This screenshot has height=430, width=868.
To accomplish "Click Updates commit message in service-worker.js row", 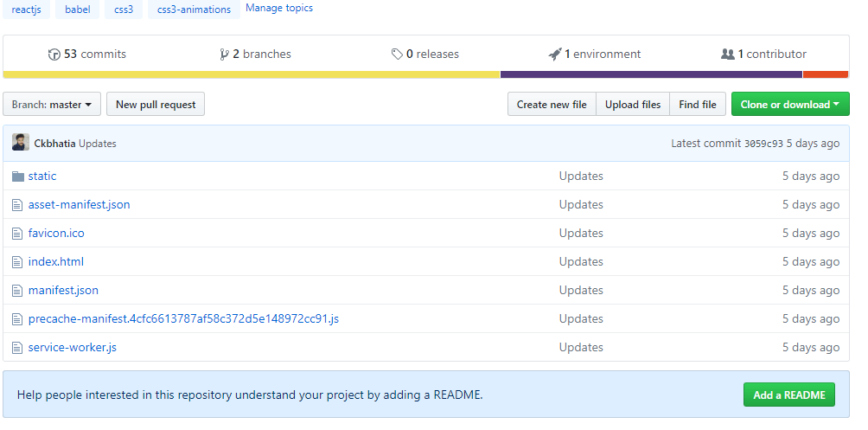I will pyautogui.click(x=581, y=348).
